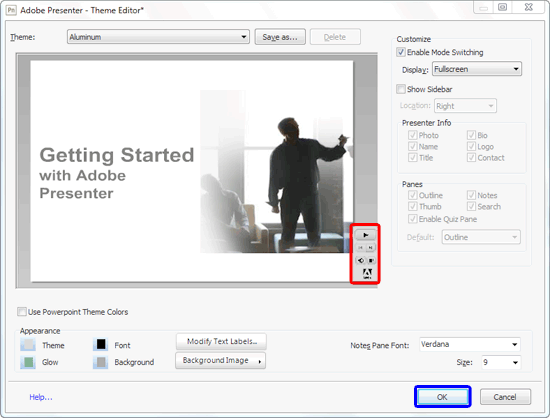Pick the Theme color swatch
The height and width of the screenshot is (418, 550).
click(x=28, y=345)
